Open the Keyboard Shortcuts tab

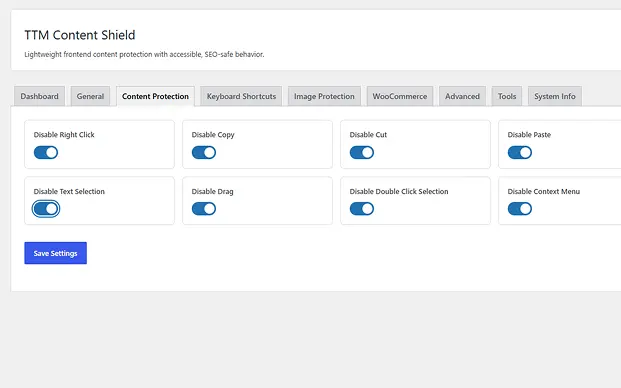pos(241,96)
